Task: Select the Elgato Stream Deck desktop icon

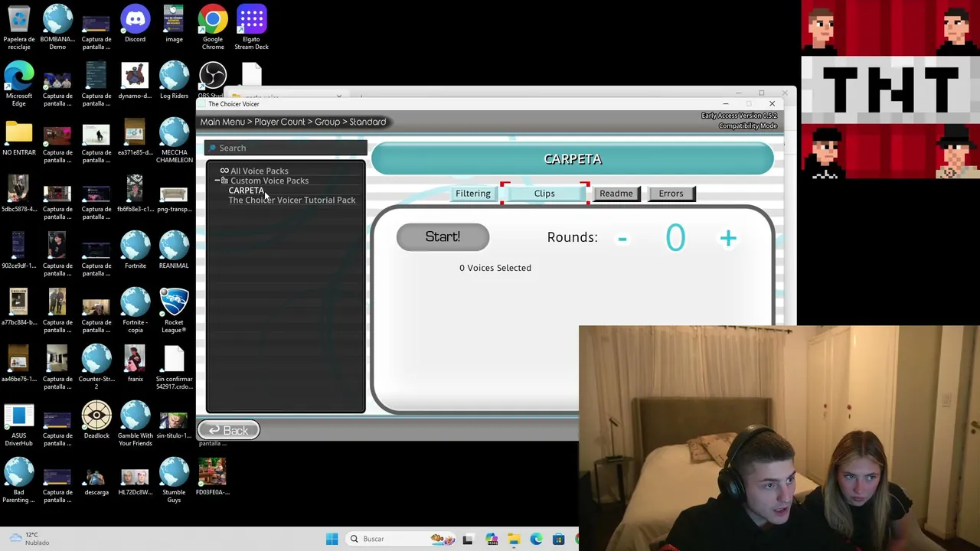Action: [251, 28]
